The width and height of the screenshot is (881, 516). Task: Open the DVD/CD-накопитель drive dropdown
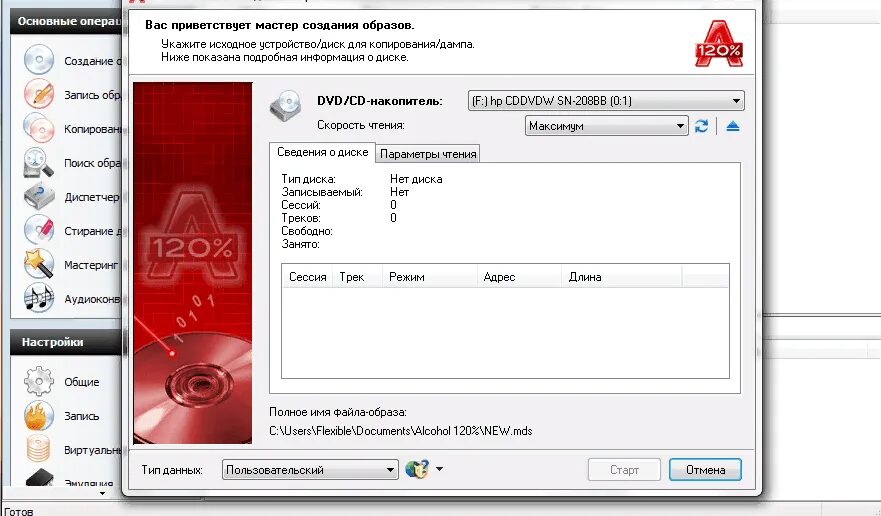tap(606, 101)
